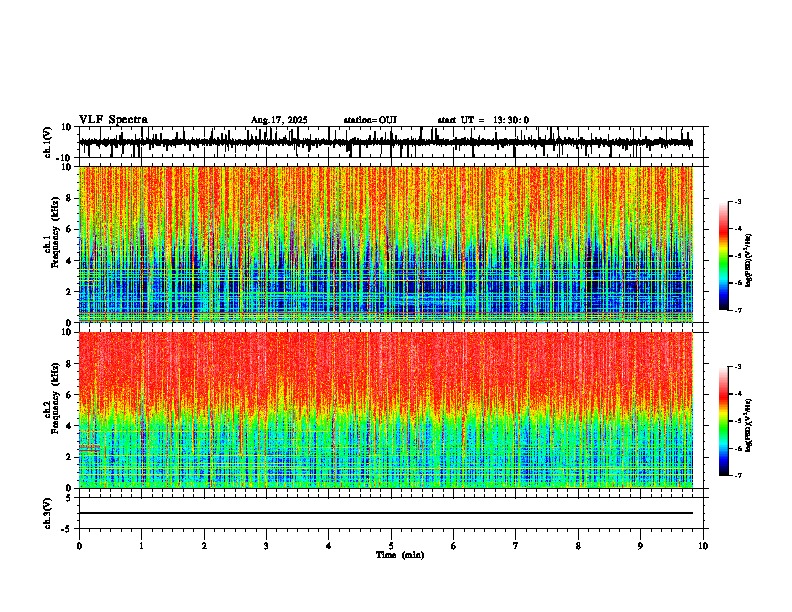Click the ch.2 spectrogram plot
The image size is (792, 612).
tap(386, 410)
